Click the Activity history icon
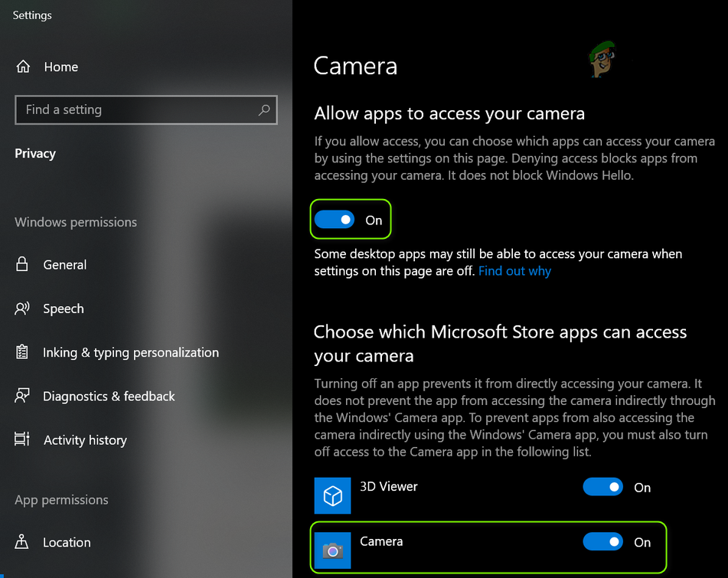Screen dimensions: 728x578 point(22,439)
